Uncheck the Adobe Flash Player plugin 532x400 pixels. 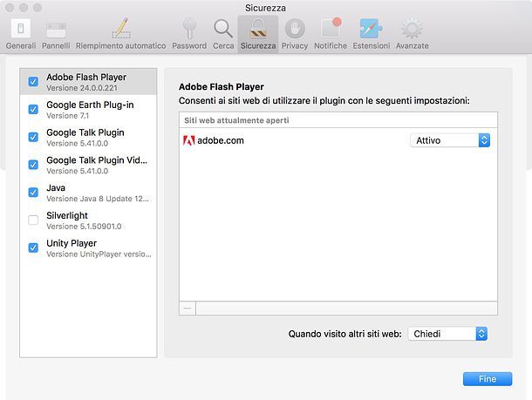(33, 82)
